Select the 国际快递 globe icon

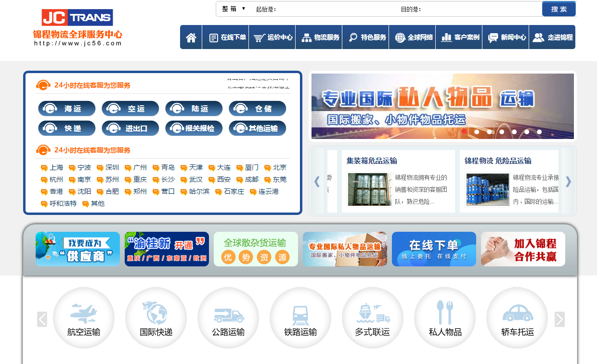pos(156,318)
